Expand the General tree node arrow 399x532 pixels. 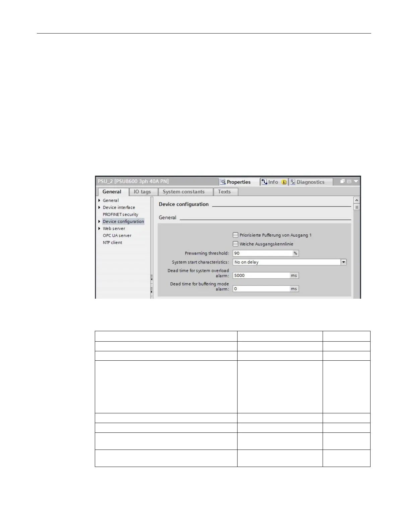99,200
